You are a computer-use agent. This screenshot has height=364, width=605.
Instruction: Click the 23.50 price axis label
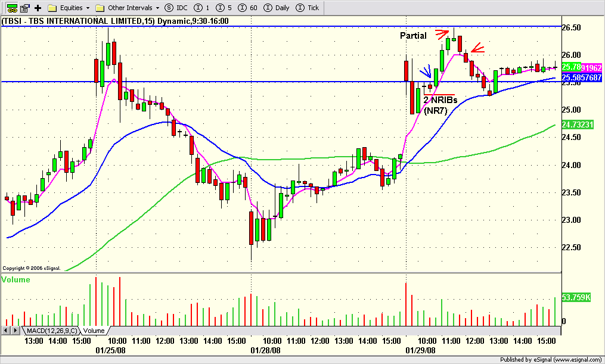(572, 193)
